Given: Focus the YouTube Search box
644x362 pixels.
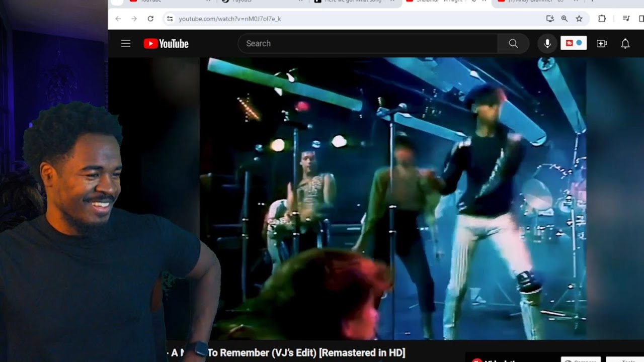Looking at the screenshot, I should coord(367,44).
